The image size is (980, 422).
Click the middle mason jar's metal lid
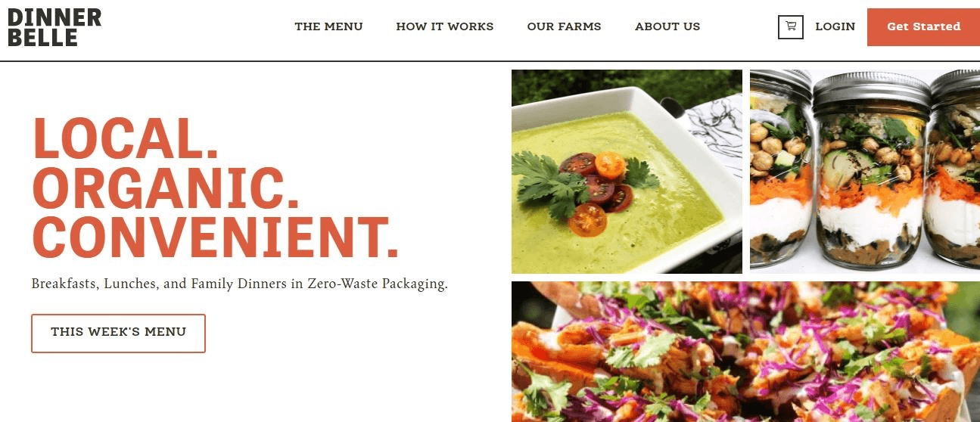pos(872,88)
